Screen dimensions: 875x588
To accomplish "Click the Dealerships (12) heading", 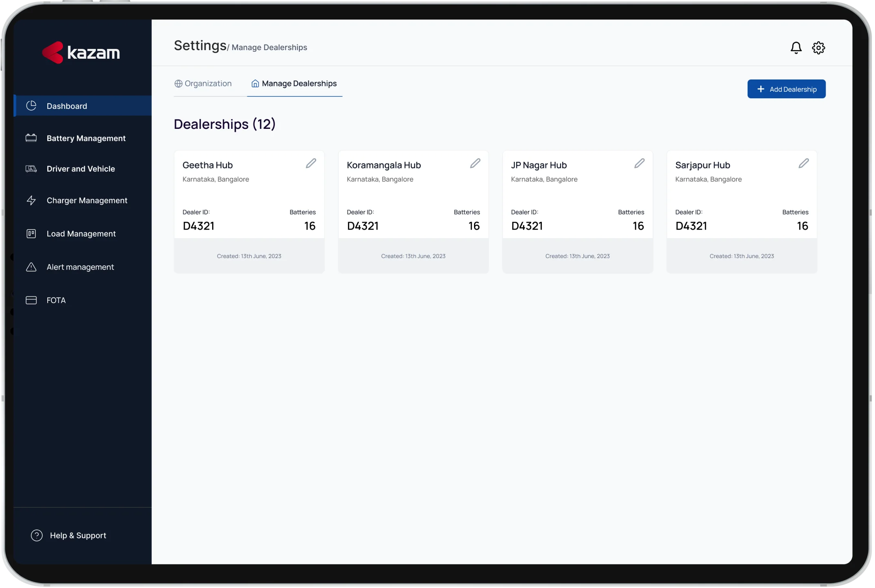I will (x=225, y=124).
